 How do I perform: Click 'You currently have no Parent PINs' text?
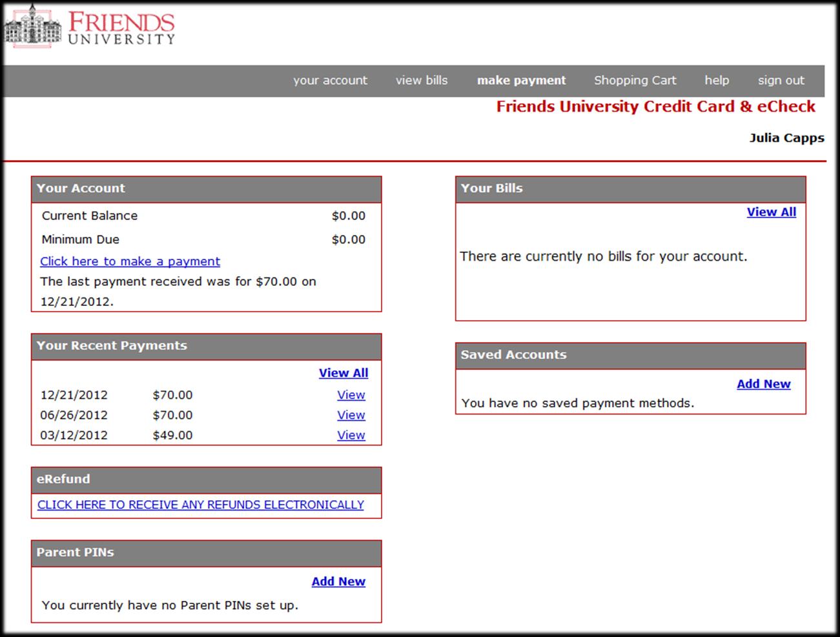[x=170, y=605]
